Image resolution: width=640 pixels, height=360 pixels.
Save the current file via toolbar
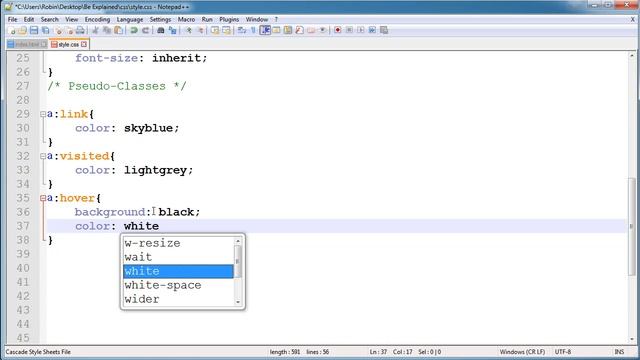click(34, 30)
